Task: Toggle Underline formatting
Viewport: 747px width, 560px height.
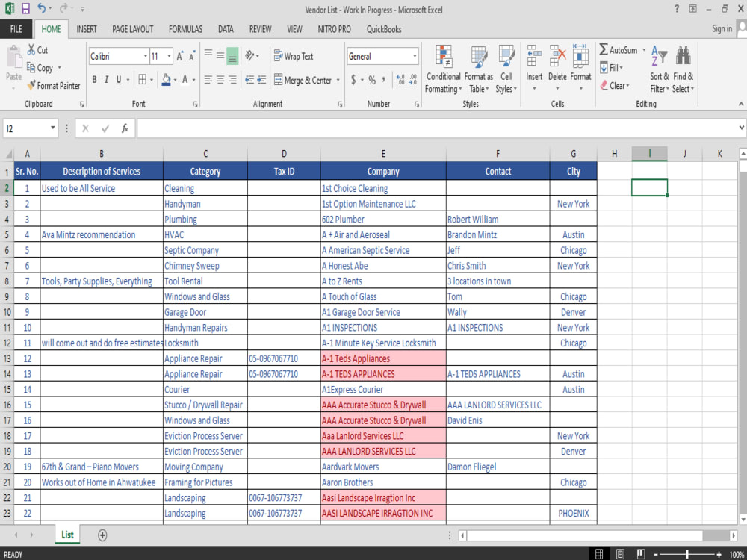Action: tap(119, 80)
